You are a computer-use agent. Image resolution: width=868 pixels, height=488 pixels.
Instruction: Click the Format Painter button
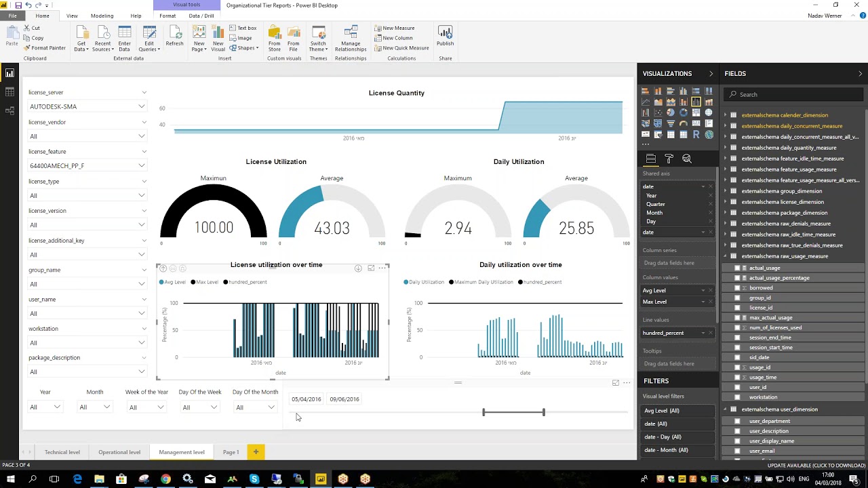(44, 48)
